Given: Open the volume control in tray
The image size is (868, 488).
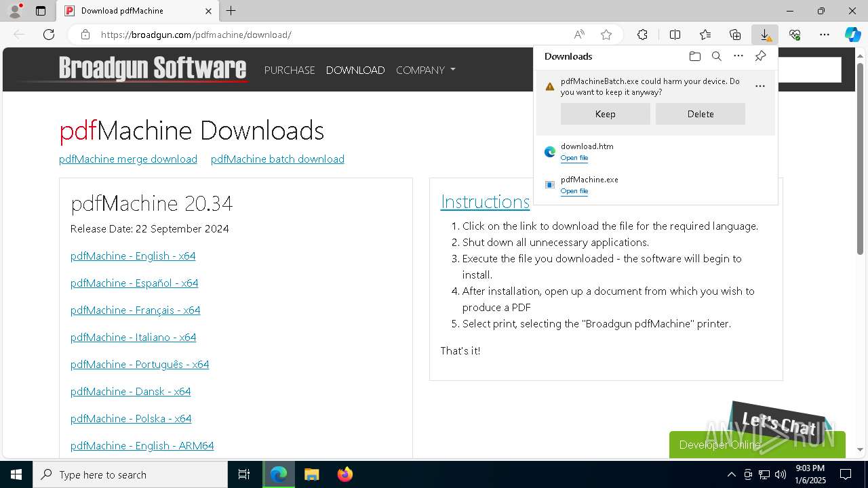Looking at the screenshot, I should point(781,474).
